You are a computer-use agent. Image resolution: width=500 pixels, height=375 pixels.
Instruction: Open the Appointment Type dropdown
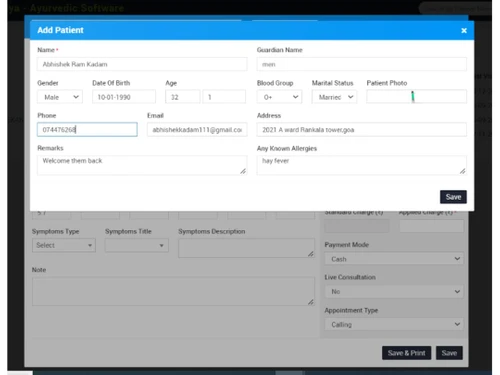point(394,324)
